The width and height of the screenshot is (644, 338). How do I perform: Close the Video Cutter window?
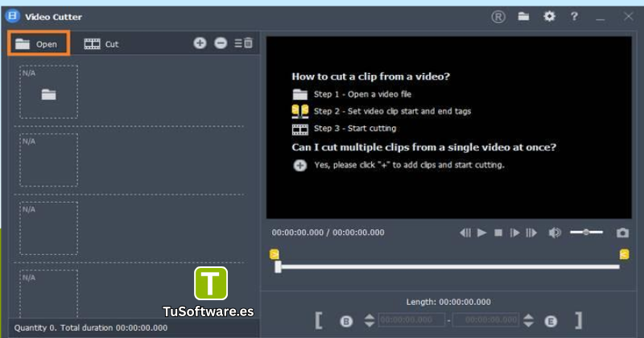628,16
